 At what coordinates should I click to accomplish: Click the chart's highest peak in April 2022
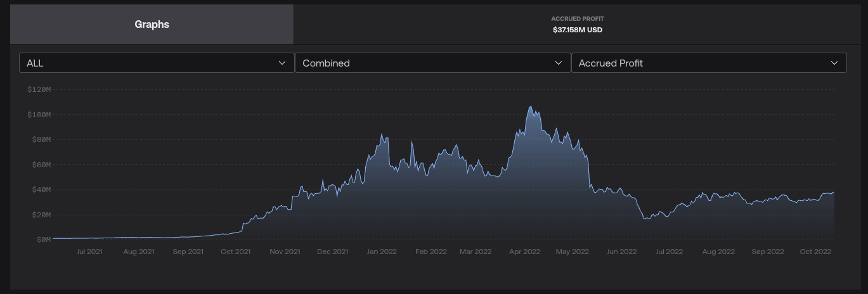pyautogui.click(x=530, y=106)
